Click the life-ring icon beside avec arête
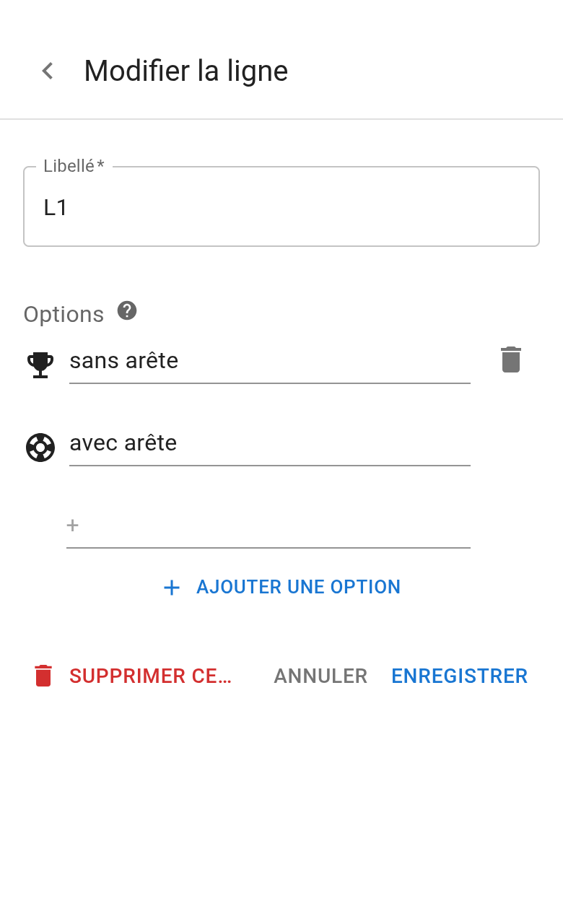This screenshot has height=924, width=563. click(40, 448)
